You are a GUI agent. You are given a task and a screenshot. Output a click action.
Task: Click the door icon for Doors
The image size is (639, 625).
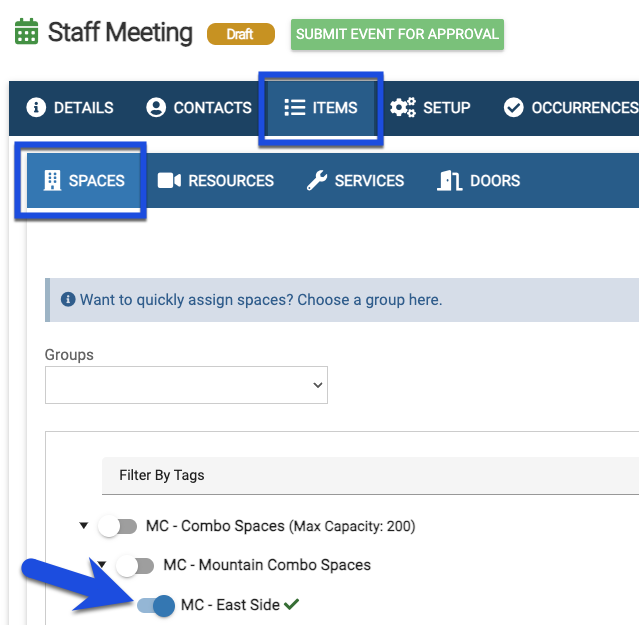[450, 181]
